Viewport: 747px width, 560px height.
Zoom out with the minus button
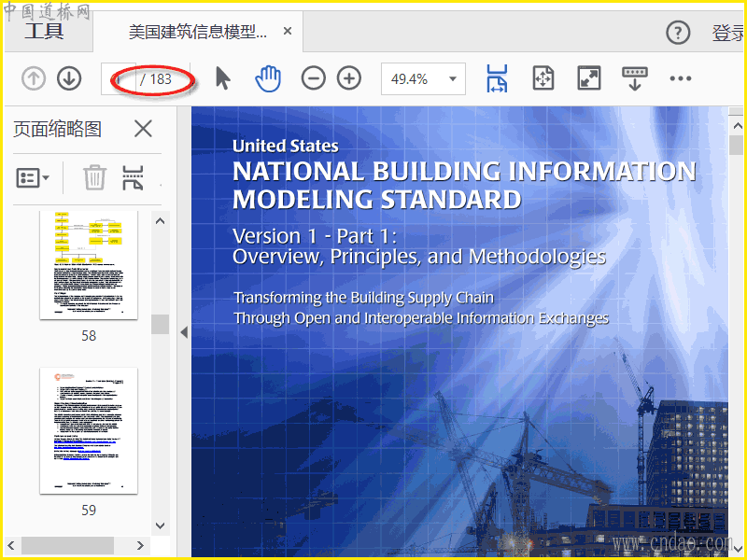click(314, 79)
